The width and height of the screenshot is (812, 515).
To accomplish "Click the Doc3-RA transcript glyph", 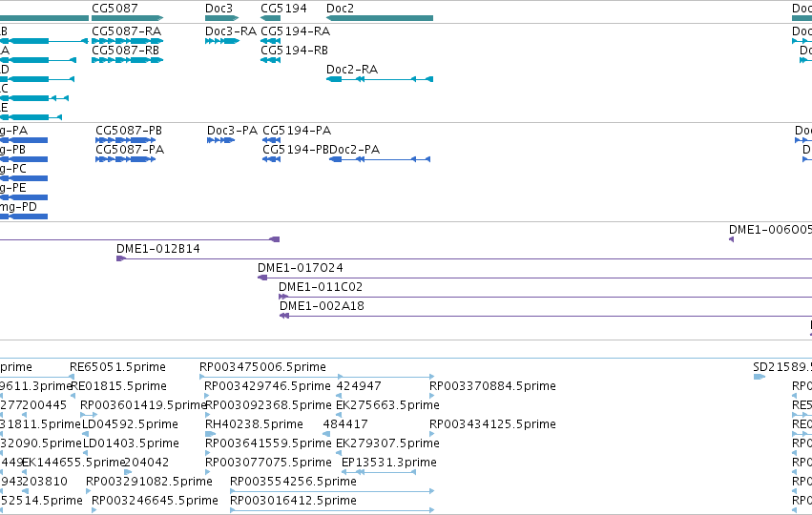I will 222,41.
